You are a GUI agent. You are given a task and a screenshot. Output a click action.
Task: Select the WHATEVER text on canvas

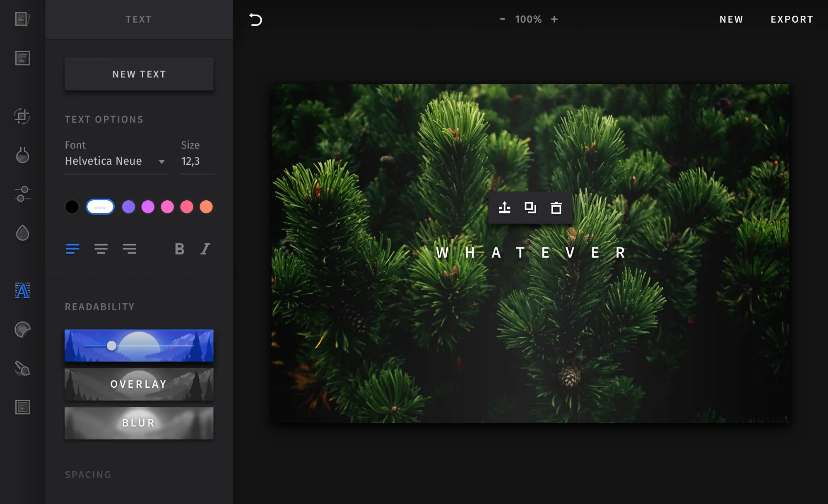click(531, 252)
